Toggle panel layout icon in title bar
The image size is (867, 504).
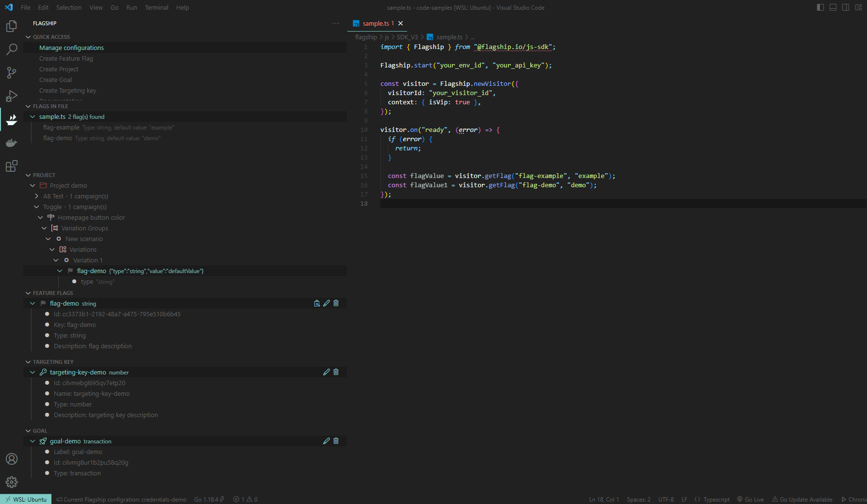coord(833,7)
